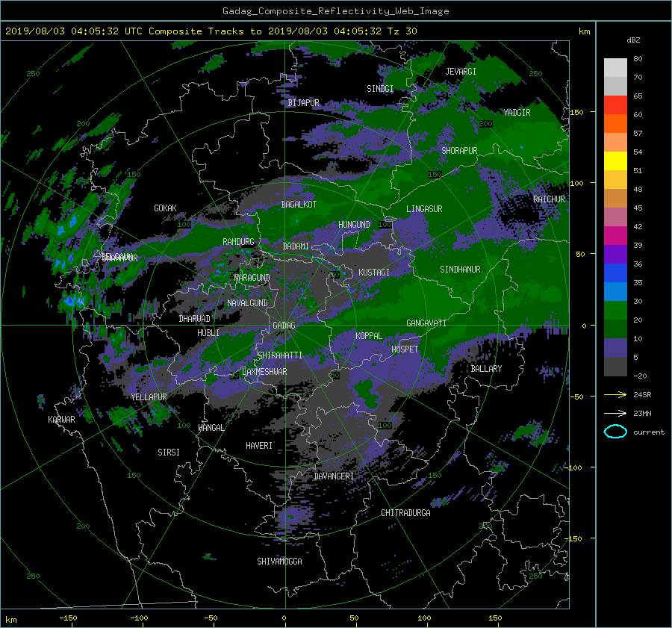The width and height of the screenshot is (672, 628).
Task: Click the "23MN" legend label
Action: coord(642,413)
